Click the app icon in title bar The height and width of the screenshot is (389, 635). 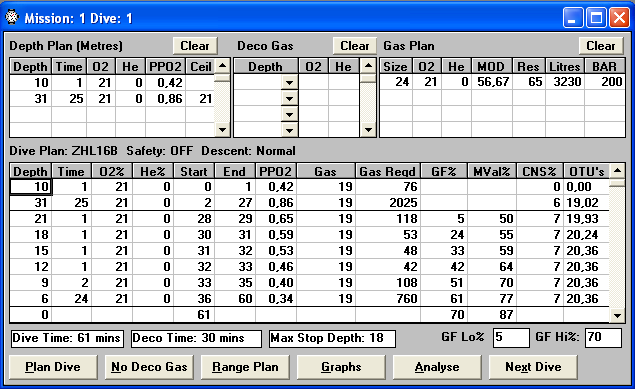(x=12, y=17)
